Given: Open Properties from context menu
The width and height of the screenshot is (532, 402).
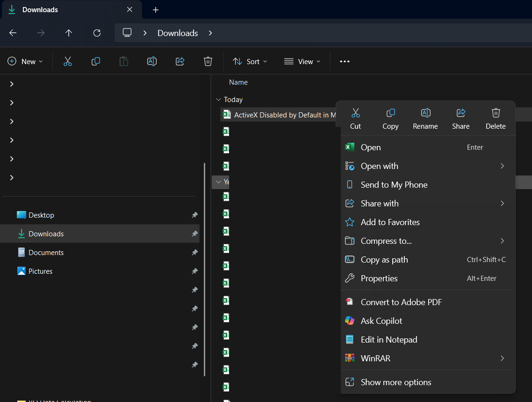Looking at the screenshot, I should 428,278.
